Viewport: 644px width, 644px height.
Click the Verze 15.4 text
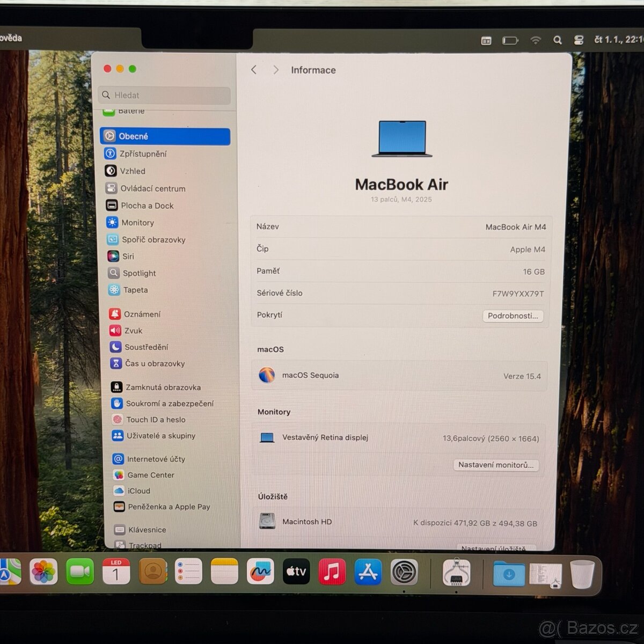(522, 376)
